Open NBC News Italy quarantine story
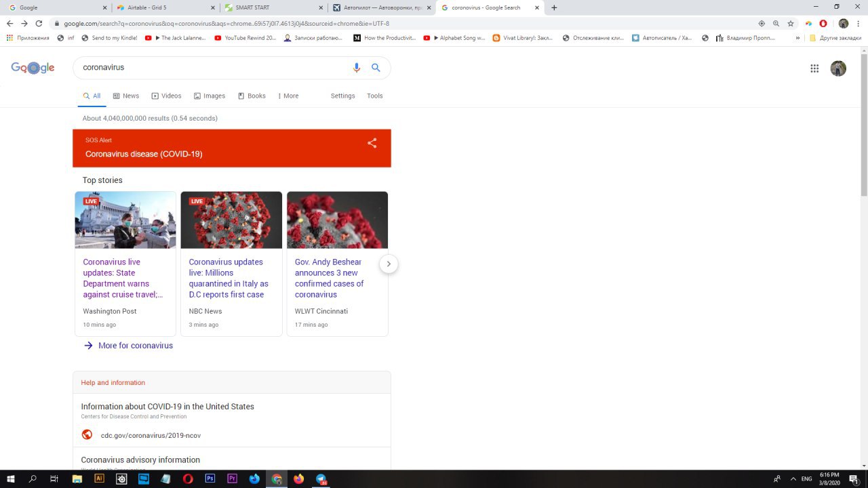868x488 pixels. coord(229,278)
